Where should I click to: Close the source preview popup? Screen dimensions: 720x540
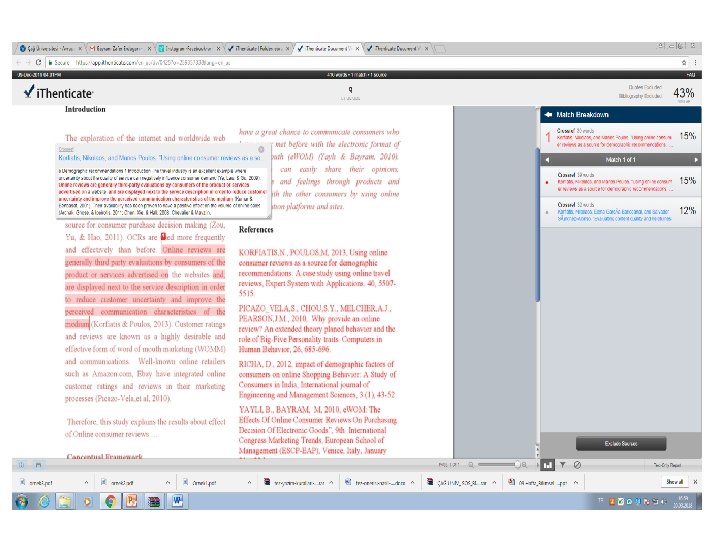(261, 149)
